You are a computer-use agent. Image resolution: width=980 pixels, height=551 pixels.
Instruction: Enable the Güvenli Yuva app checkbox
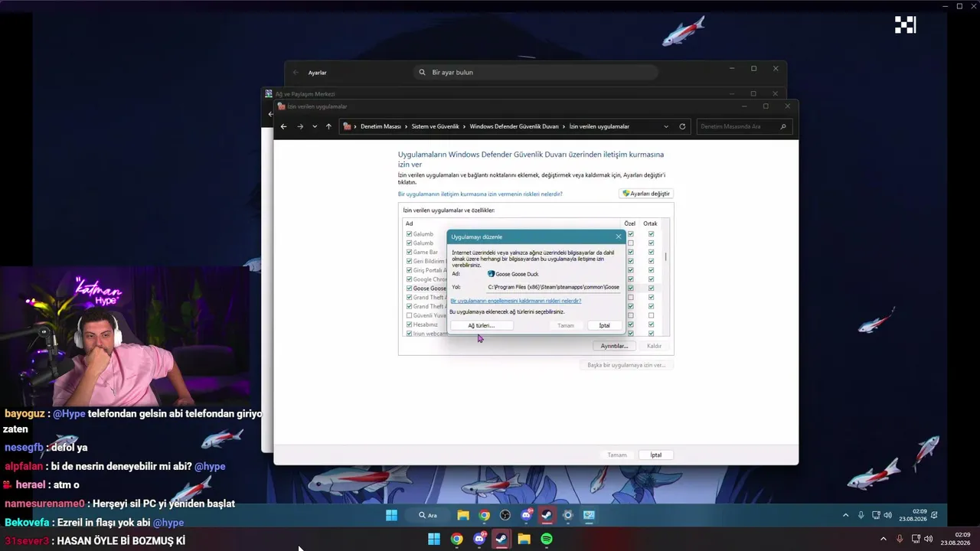click(x=409, y=315)
